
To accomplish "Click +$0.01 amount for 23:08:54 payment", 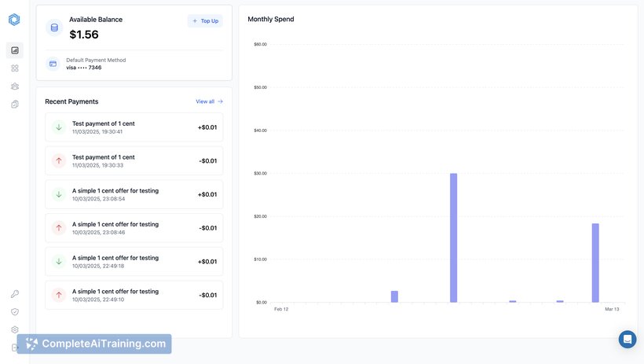I will [207, 194].
